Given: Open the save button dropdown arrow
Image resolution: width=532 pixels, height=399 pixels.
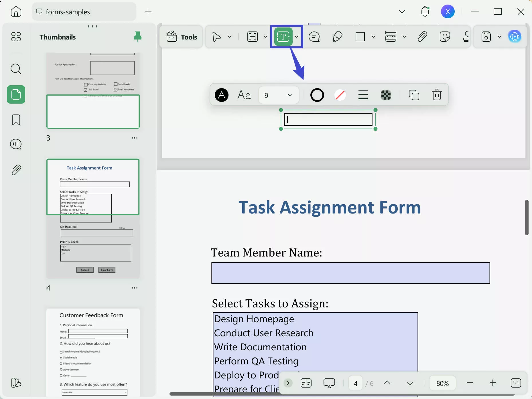Looking at the screenshot, I should pyautogui.click(x=499, y=37).
